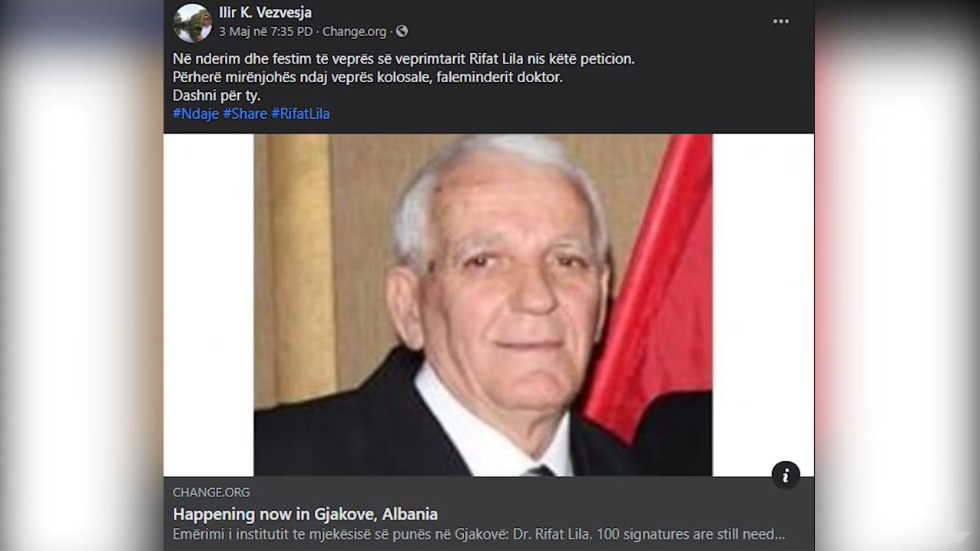Viewport: 980px width, 551px height.
Task: Click the info icon on link preview
Action: (x=786, y=476)
